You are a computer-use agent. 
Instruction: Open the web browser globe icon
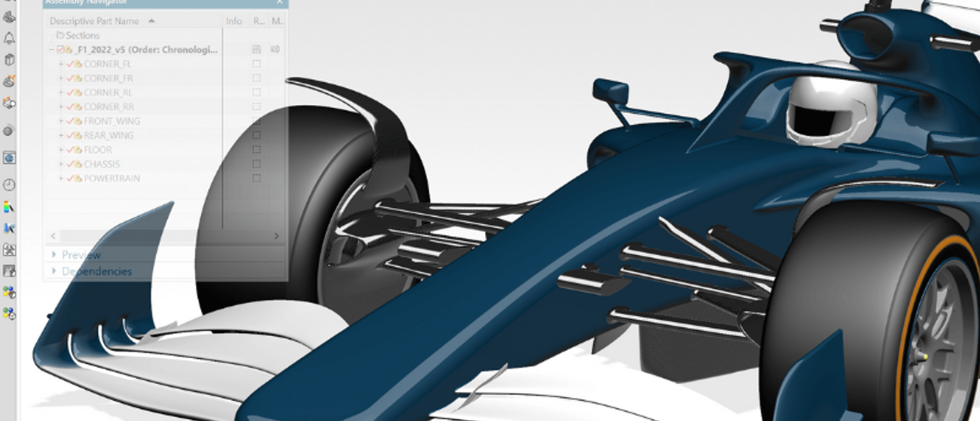(9, 158)
